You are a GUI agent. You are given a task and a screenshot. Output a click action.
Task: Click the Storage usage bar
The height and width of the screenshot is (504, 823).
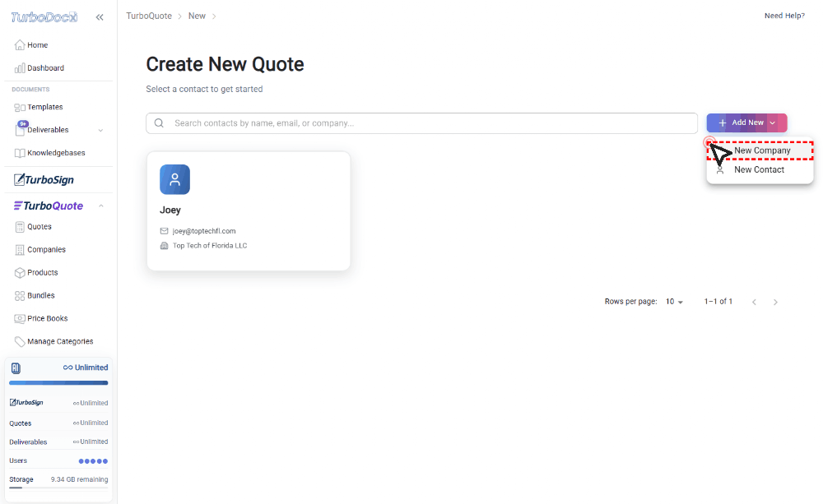point(58,488)
